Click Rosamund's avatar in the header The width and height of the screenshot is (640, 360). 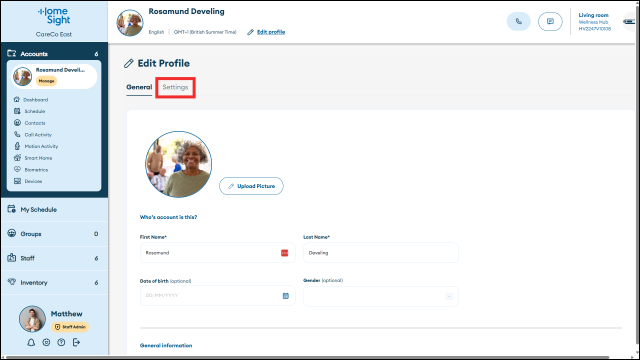pyautogui.click(x=130, y=23)
